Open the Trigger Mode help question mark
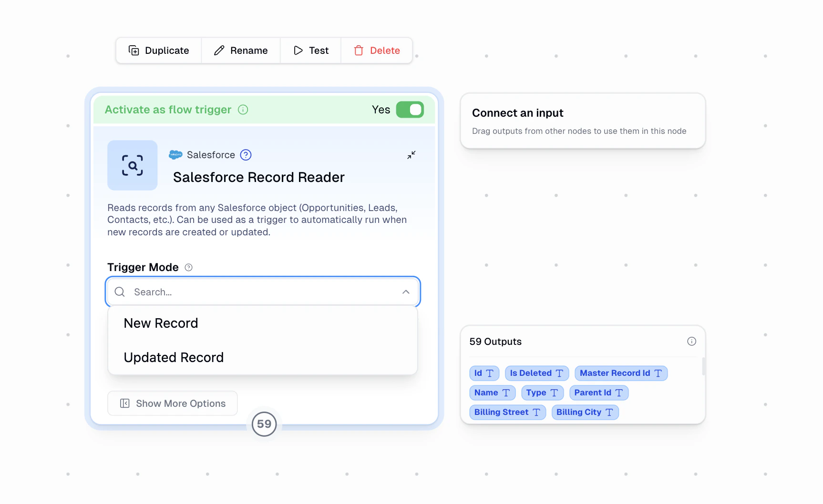Viewport: 823px width, 504px height. point(188,267)
